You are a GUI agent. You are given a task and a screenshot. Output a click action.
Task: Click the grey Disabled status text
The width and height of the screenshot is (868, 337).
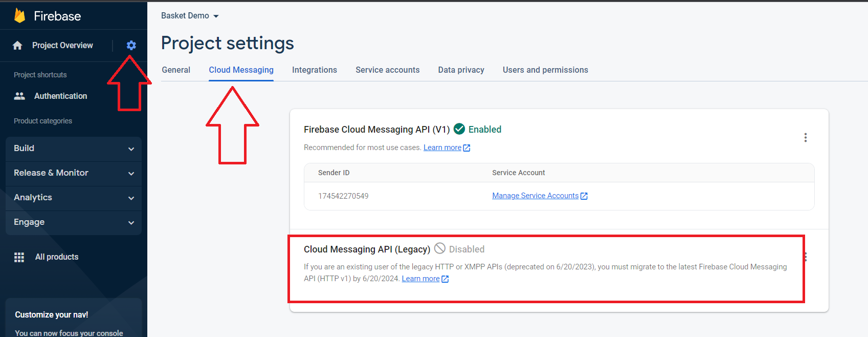[x=467, y=249]
